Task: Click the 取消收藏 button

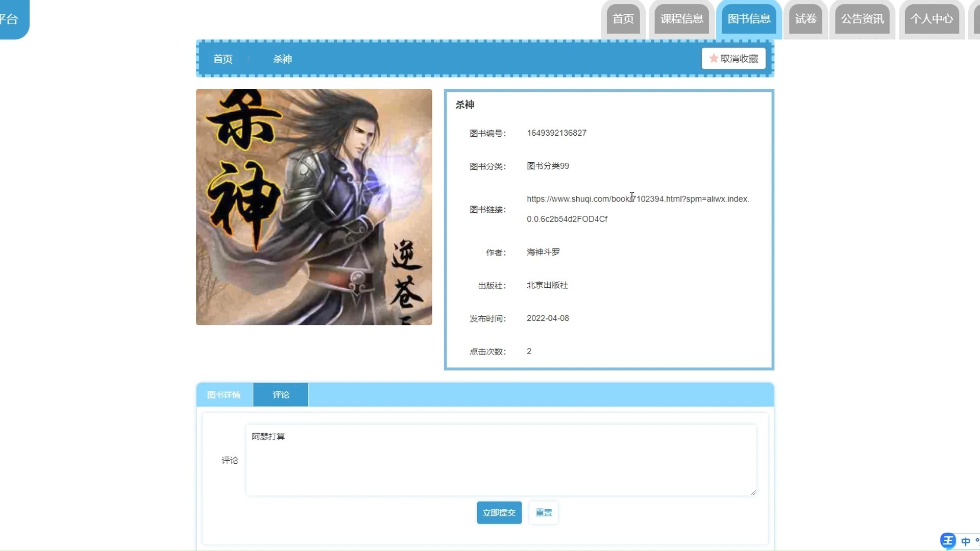Action: click(x=733, y=59)
